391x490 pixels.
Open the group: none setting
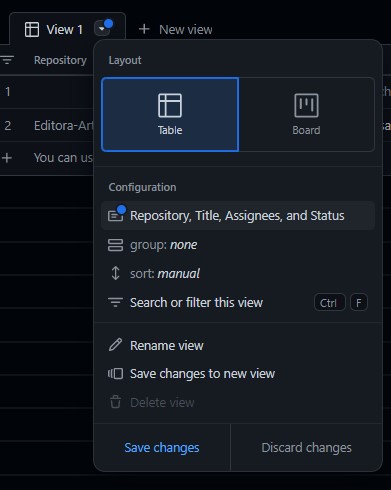pos(238,245)
